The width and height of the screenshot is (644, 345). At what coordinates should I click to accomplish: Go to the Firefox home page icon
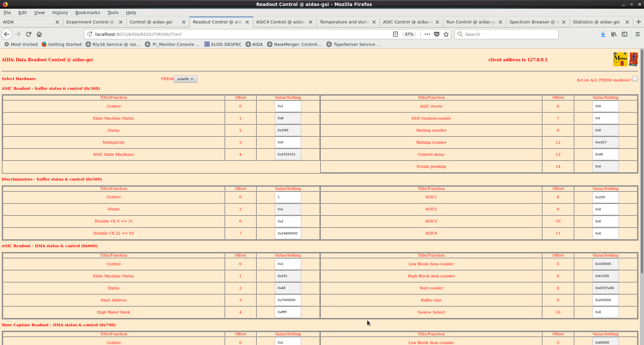point(39,34)
